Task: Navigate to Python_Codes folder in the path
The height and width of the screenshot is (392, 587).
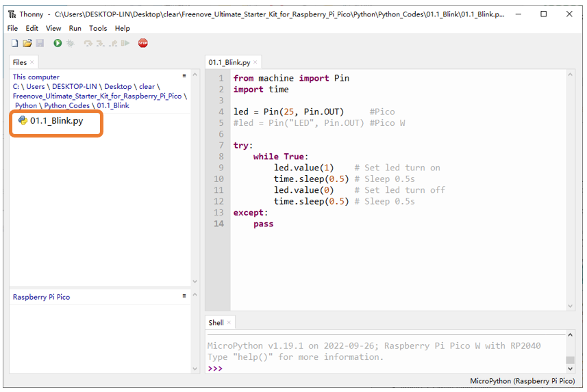Action: [x=67, y=106]
